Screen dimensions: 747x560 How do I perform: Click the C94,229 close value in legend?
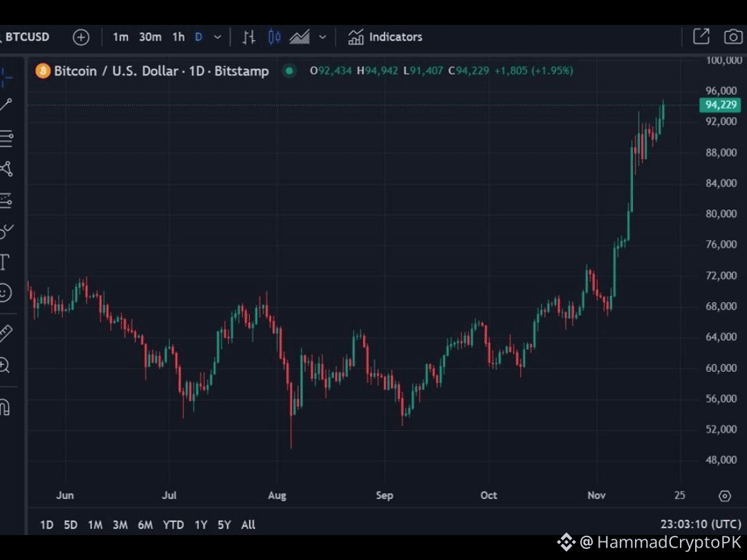pos(469,71)
